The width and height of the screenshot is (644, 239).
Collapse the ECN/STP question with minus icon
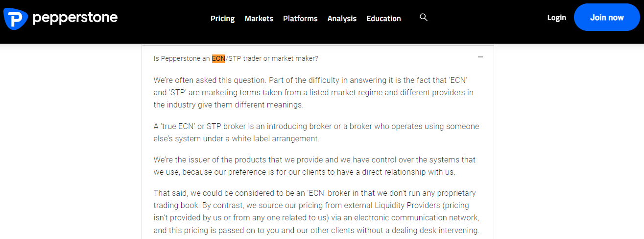pos(480,57)
